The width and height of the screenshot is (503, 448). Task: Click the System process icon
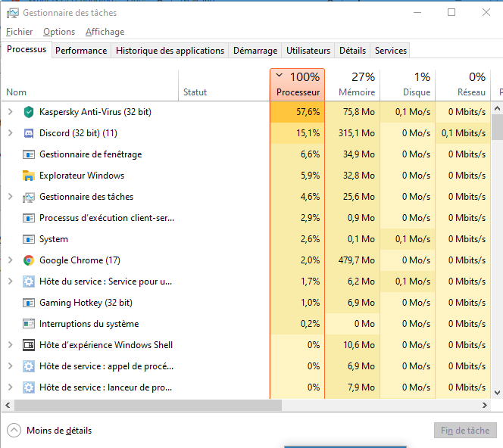click(x=29, y=239)
